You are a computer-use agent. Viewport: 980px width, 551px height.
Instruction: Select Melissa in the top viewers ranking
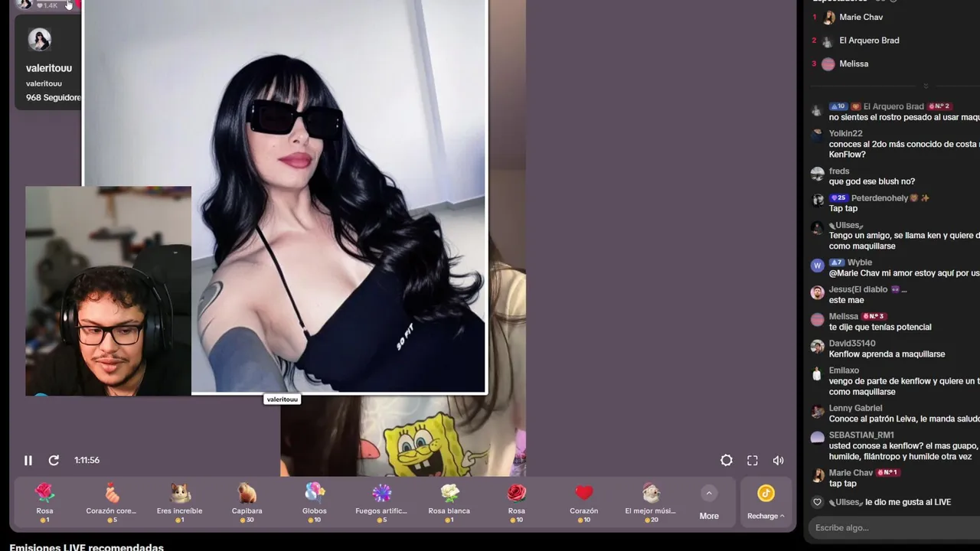pos(854,64)
